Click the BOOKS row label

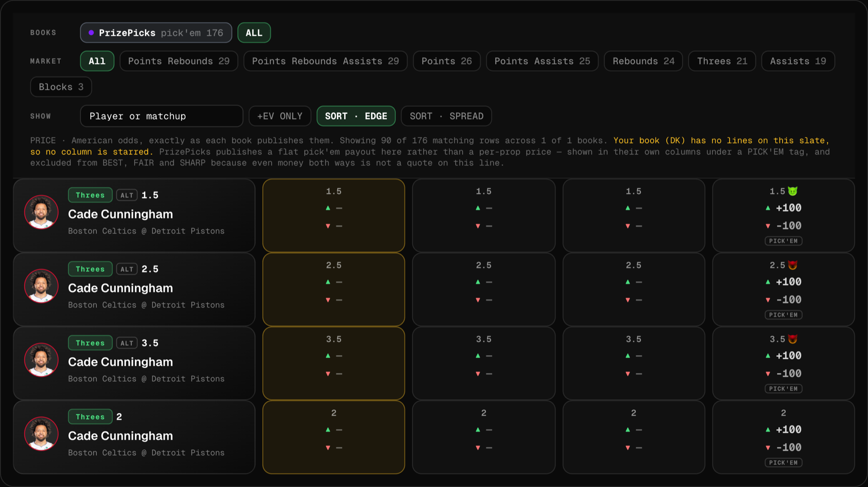43,33
